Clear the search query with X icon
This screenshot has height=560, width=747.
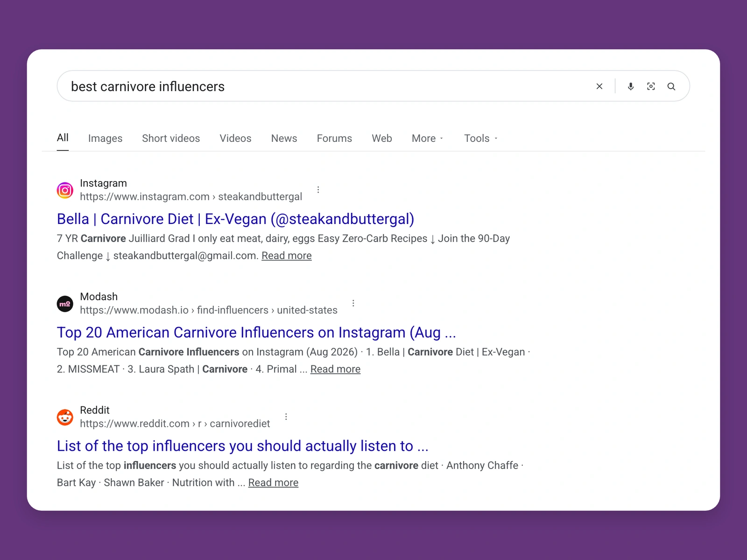click(x=599, y=86)
